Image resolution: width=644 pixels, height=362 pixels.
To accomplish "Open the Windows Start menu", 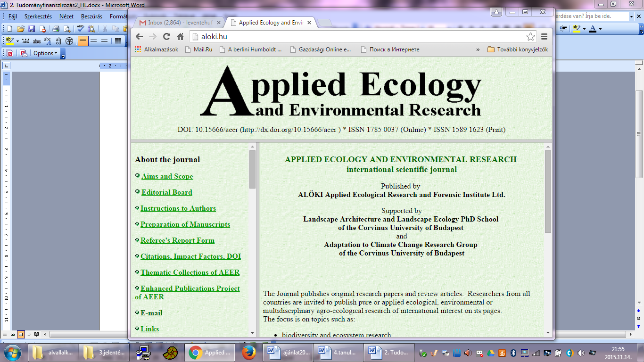I will [12, 352].
